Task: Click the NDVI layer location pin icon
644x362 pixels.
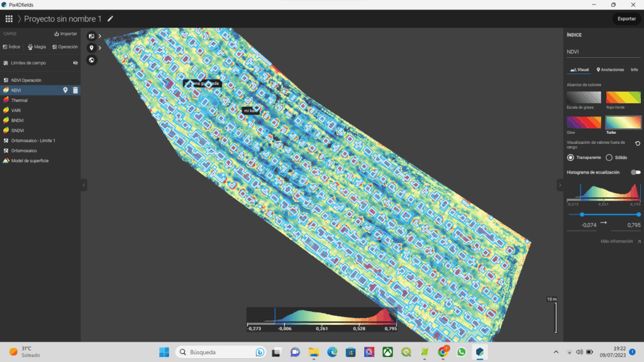Action: [x=65, y=90]
